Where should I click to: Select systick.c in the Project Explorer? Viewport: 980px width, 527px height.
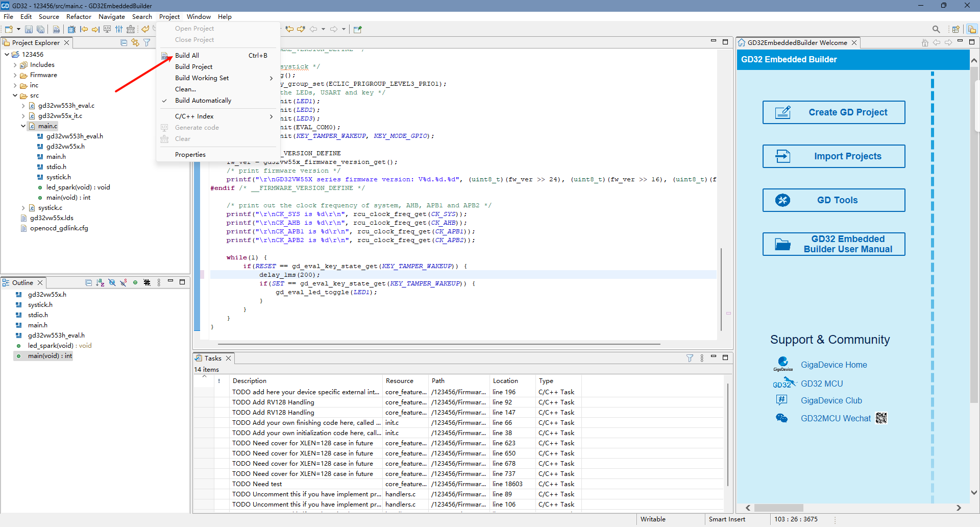pyautogui.click(x=50, y=208)
